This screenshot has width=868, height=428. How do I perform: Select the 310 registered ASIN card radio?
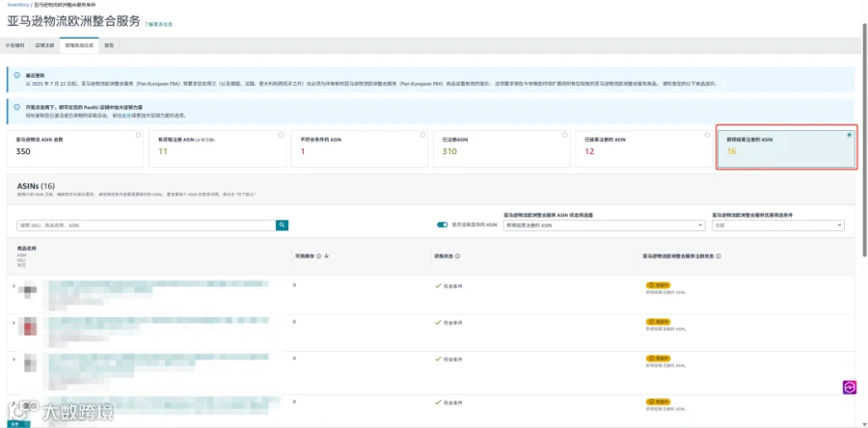point(565,134)
